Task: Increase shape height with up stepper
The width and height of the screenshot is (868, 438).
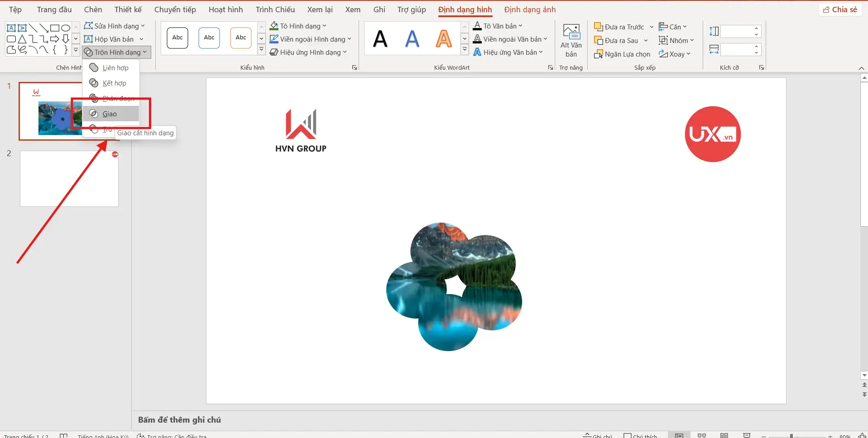Action: coord(756,29)
